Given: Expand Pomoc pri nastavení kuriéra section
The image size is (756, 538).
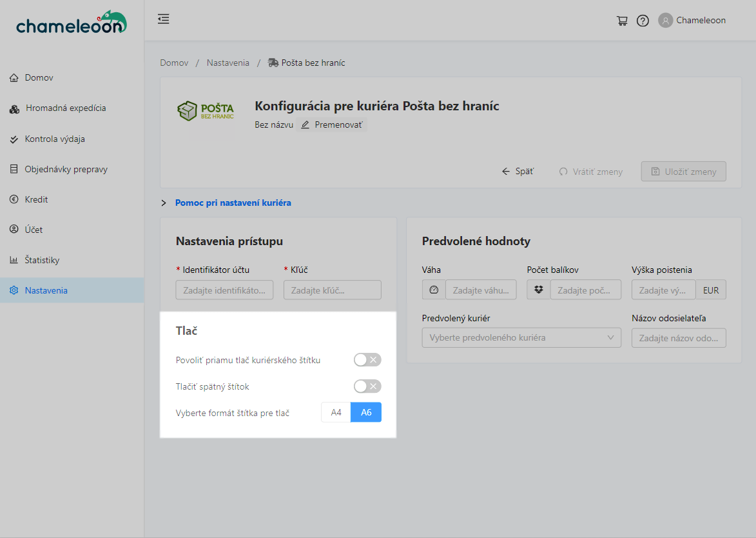Looking at the screenshot, I should click(x=233, y=203).
